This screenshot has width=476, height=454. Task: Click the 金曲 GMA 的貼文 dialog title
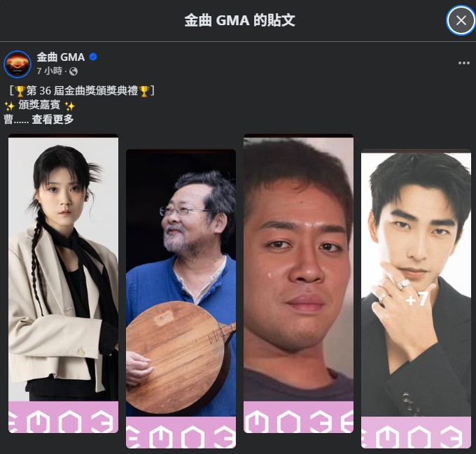[240, 20]
